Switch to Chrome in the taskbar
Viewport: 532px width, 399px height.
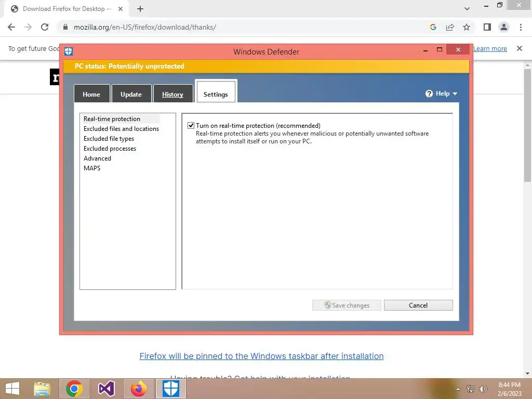[x=74, y=389]
